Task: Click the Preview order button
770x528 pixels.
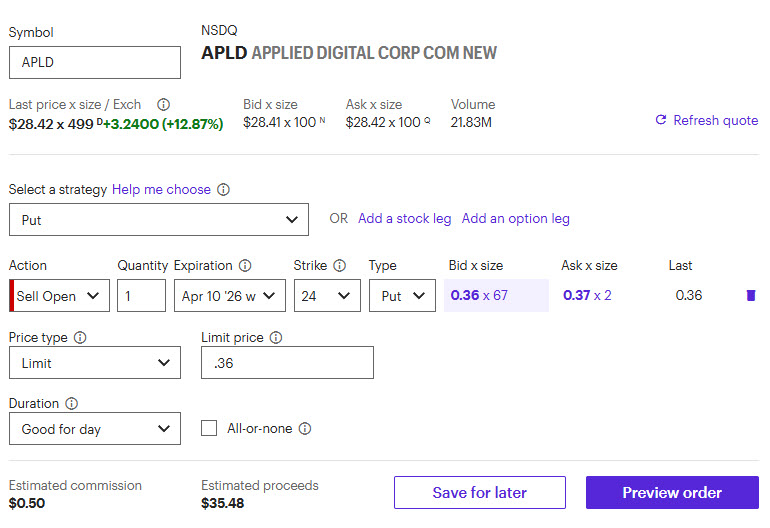Action: pos(672,492)
